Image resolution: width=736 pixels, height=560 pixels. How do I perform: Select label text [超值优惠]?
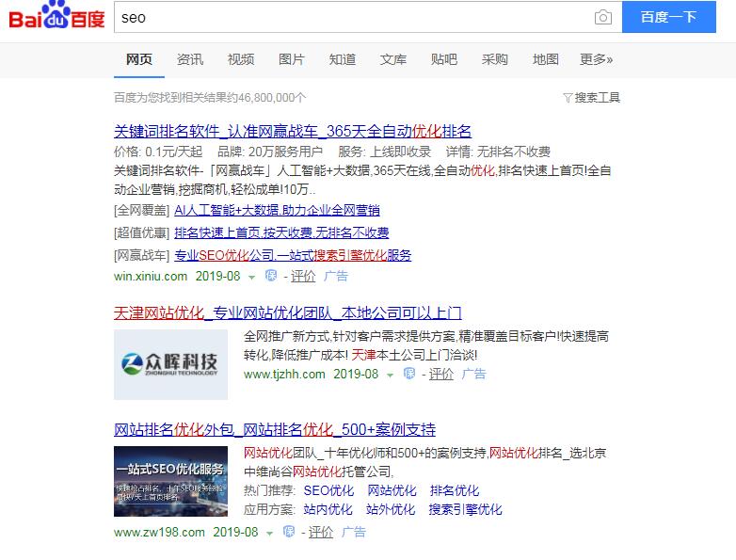click(x=142, y=232)
